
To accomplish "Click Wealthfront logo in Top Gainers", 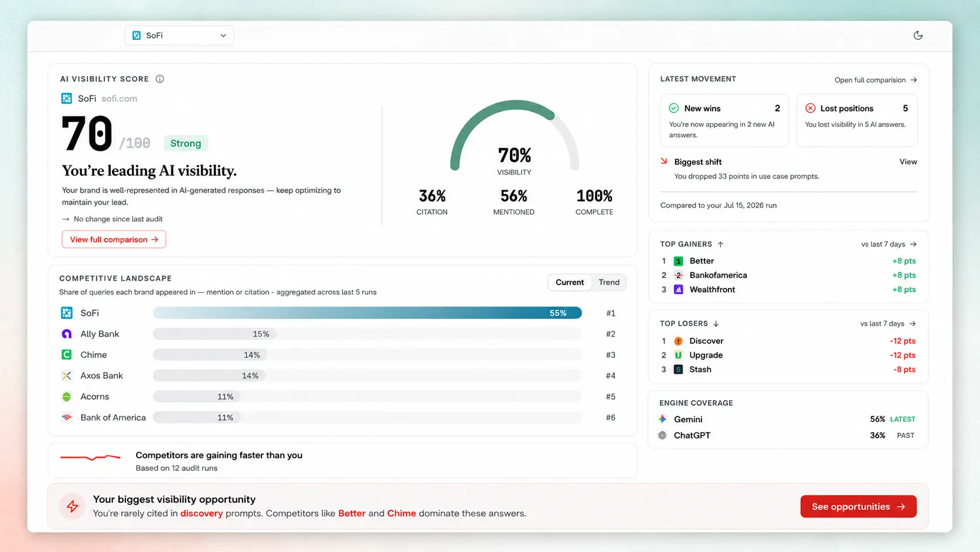I will (678, 289).
